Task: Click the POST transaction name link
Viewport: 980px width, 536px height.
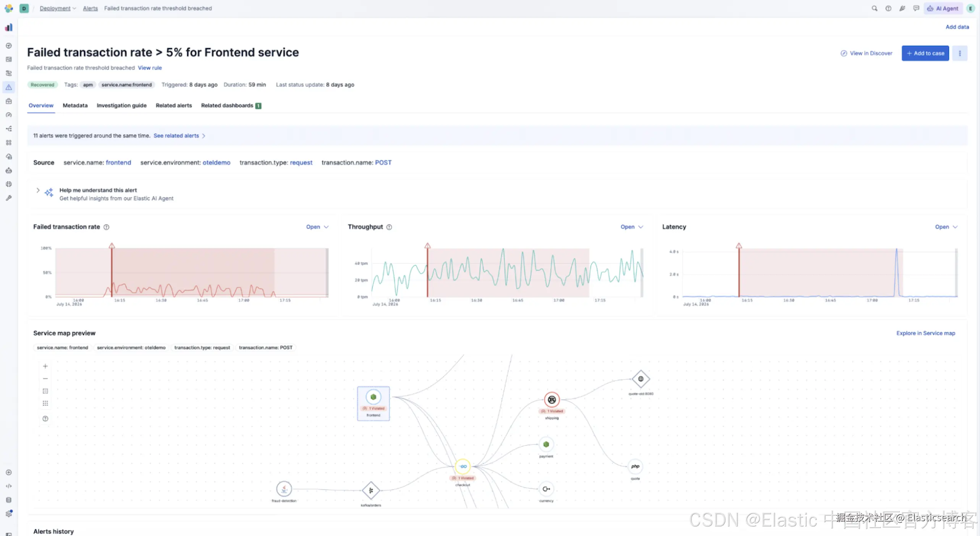Action: coord(383,162)
